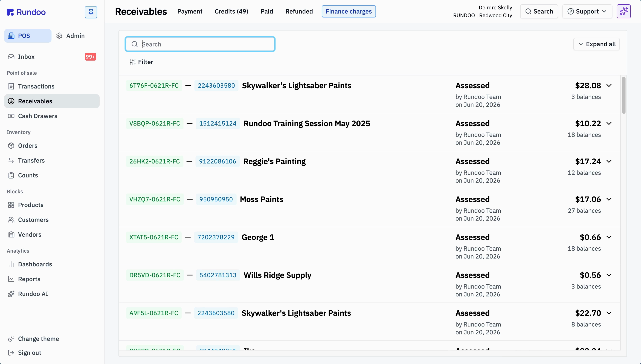The image size is (641, 364).
Task: Expand the George 1 $0.66 row
Action: coord(609,237)
